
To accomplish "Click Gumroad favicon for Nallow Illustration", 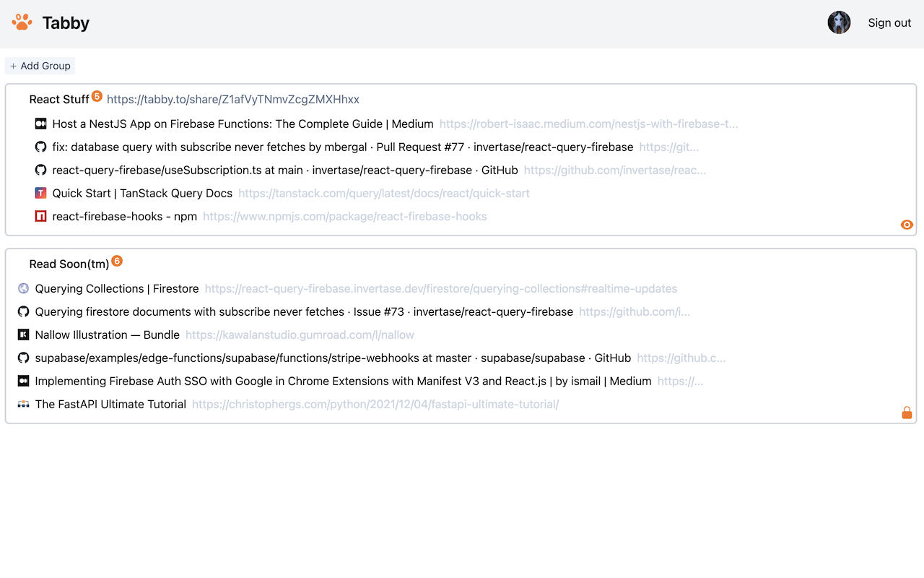I will (x=23, y=335).
